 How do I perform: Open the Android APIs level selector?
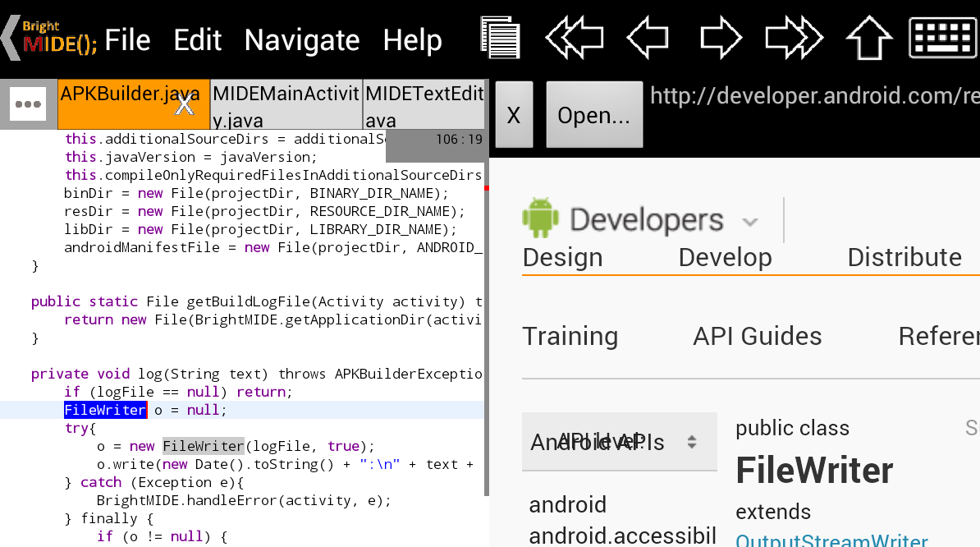coord(619,442)
